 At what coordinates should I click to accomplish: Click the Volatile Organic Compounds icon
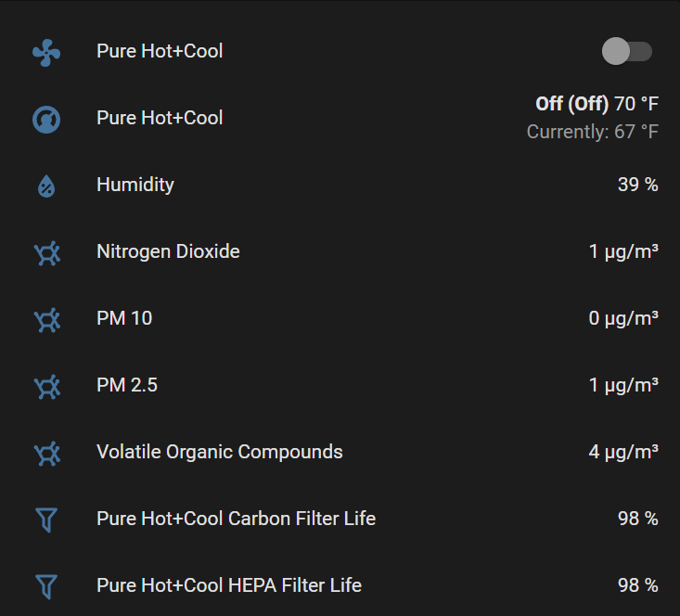click(x=46, y=454)
